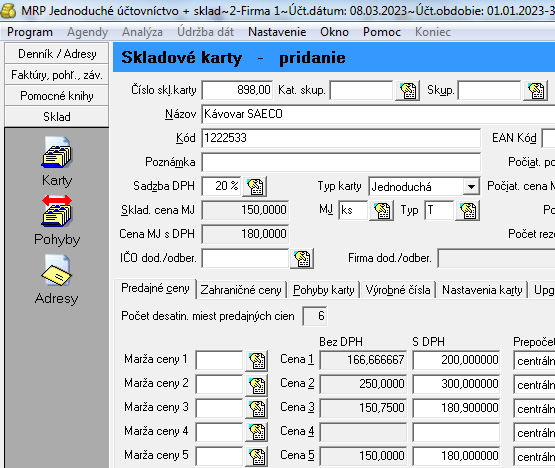Click the empty Cena 4 S DPH field
The image size is (555, 468).
click(456, 432)
